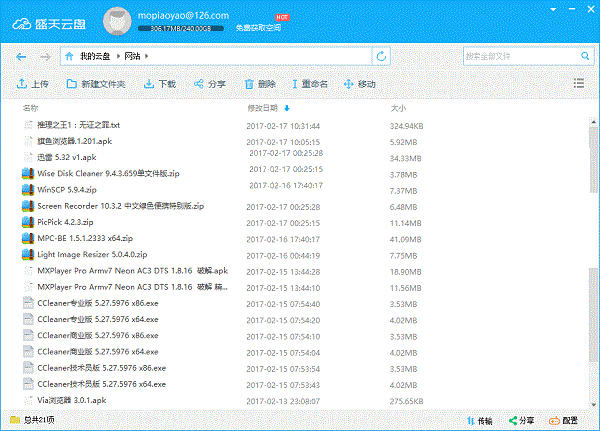The height and width of the screenshot is (431, 600).
Task: Refresh the current folder listing
Action: pos(381,56)
